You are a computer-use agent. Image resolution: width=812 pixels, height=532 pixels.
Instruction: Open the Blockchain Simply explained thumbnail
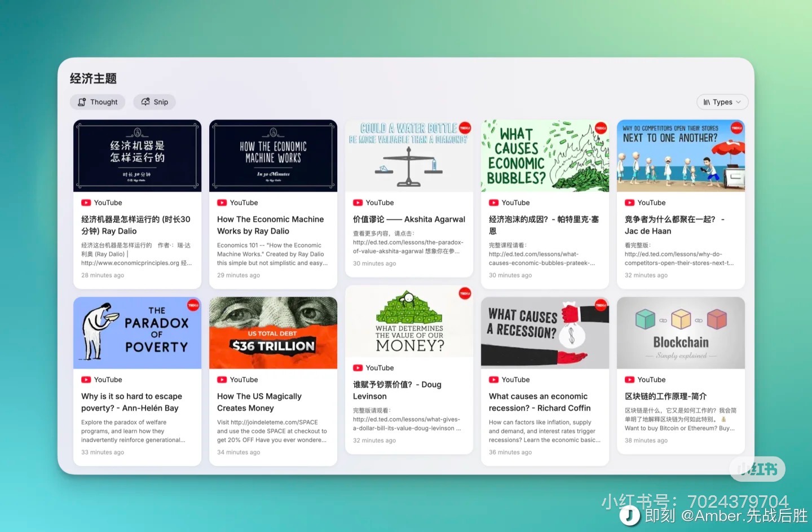click(x=681, y=333)
